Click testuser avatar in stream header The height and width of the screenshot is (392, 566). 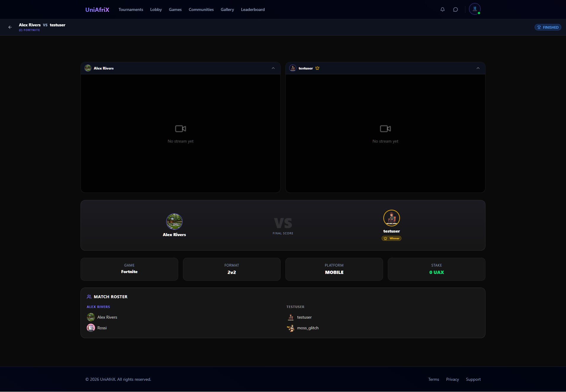[293, 68]
